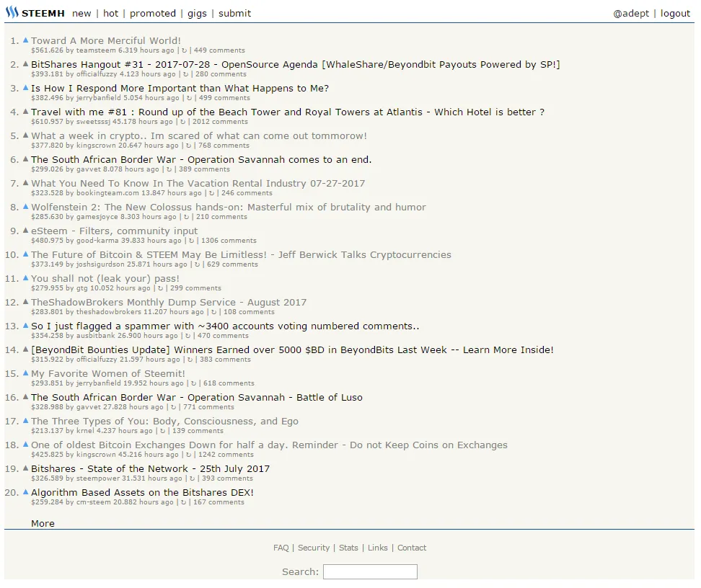Open 'eSteem - Filters, community input' title
The image size is (701, 588).
[115, 231]
